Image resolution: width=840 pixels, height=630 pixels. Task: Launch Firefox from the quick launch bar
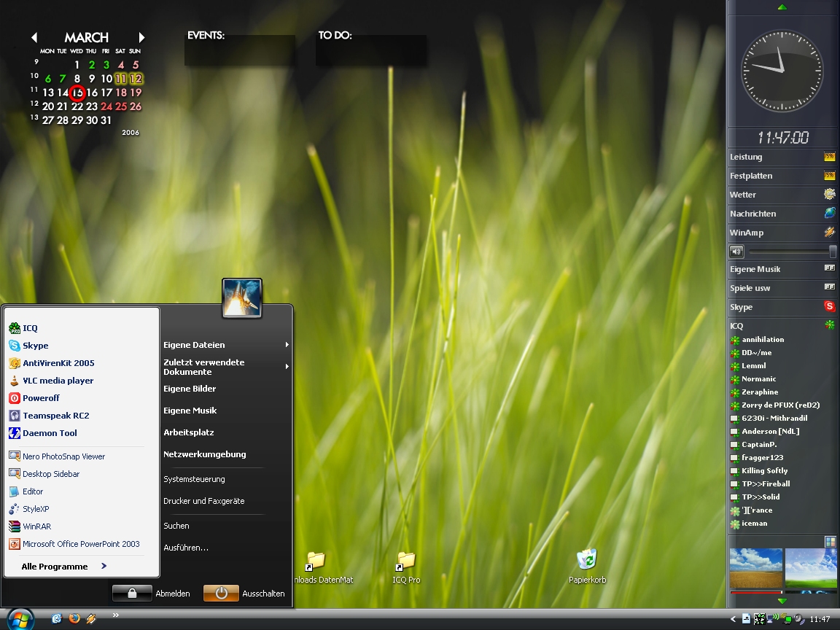point(74,618)
